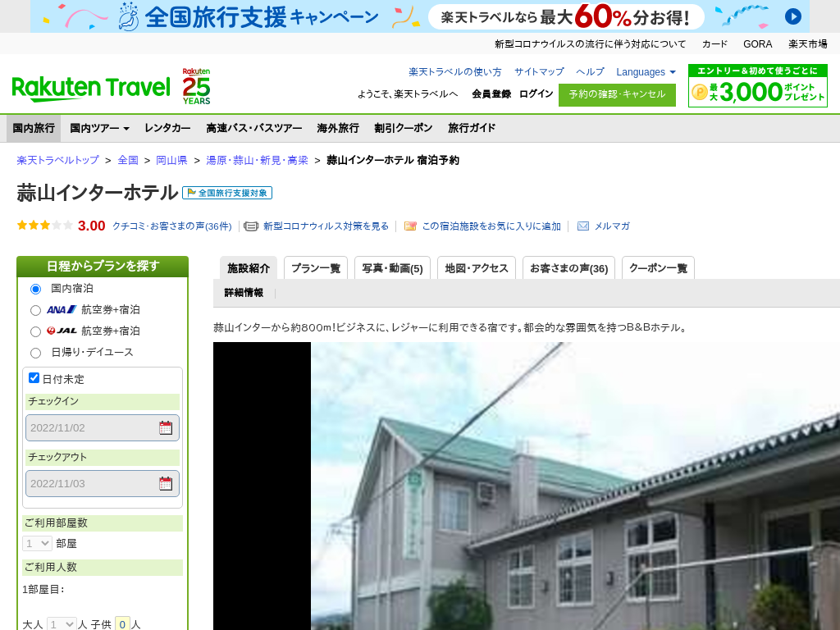Image resolution: width=840 pixels, height=630 pixels.
Task: Click この宿泊施設をお気に入りに追加 link
Action: (491, 226)
